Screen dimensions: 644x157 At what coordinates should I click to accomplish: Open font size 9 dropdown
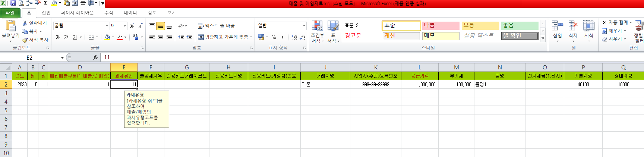(124, 26)
